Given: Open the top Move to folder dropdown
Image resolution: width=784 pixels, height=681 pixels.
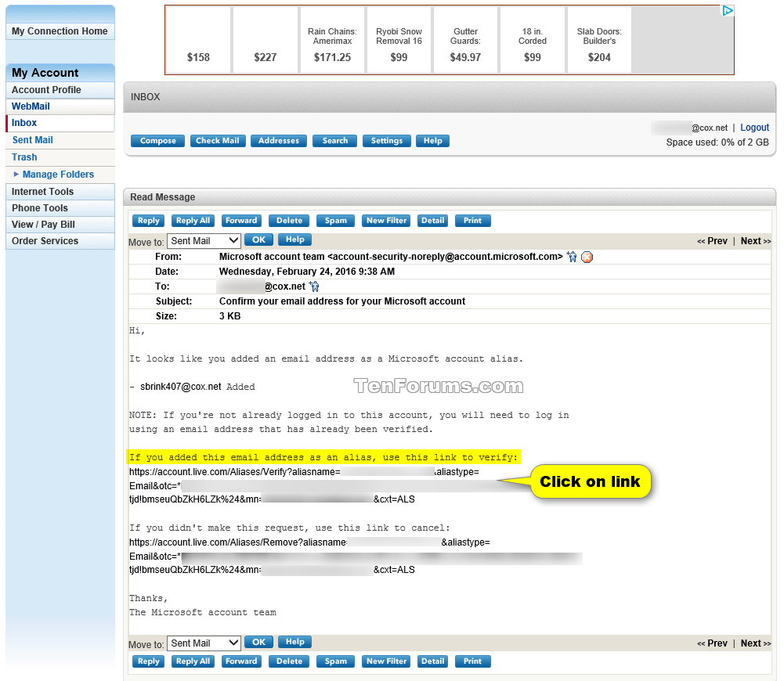Looking at the screenshot, I should pyautogui.click(x=204, y=241).
